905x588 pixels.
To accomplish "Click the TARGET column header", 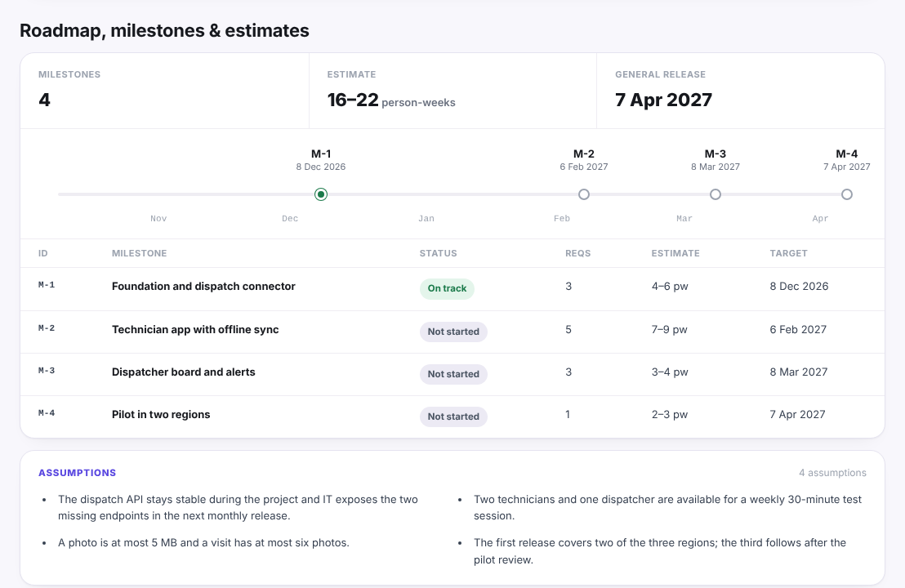I will click(788, 253).
